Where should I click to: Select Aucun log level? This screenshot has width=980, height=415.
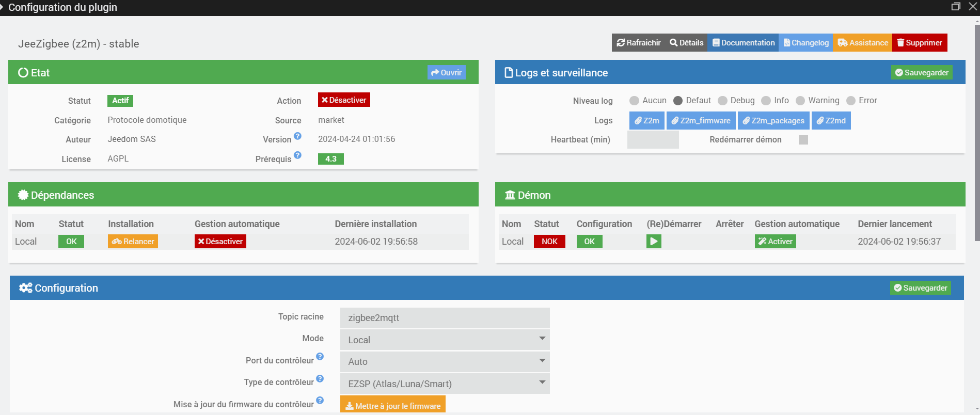click(x=634, y=101)
